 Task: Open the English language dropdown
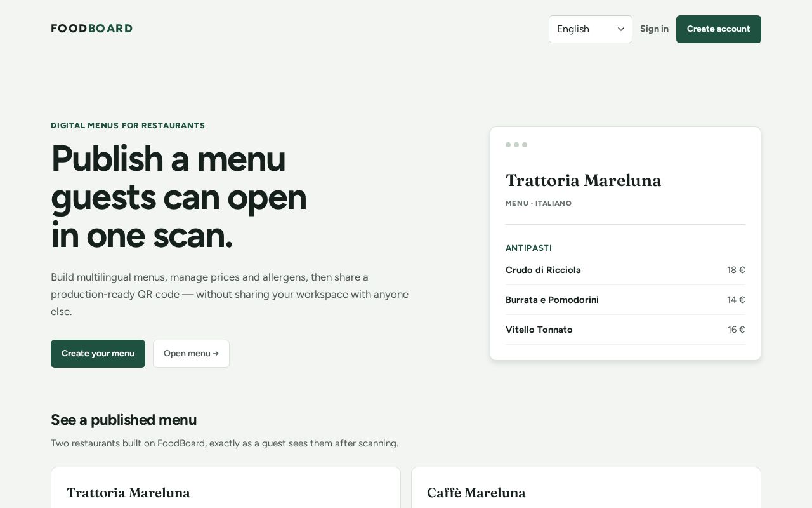point(591,29)
